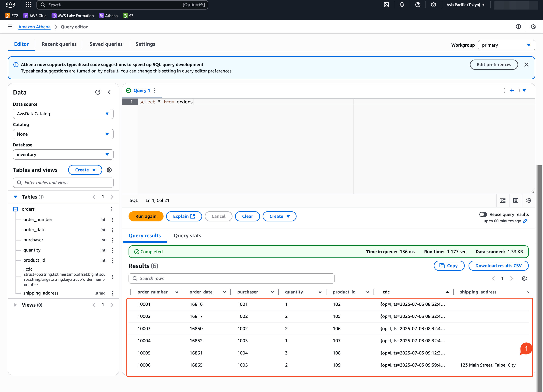Click the Explain button
543x392 pixels.
point(184,216)
